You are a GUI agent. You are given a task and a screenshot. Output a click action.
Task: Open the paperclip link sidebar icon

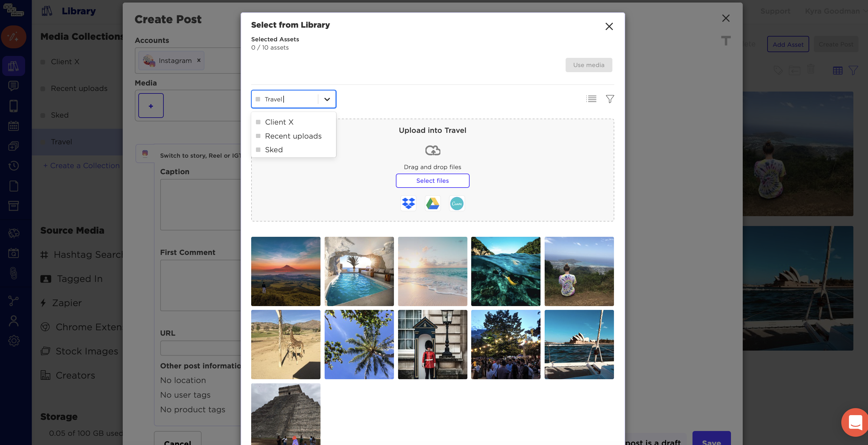(x=13, y=273)
